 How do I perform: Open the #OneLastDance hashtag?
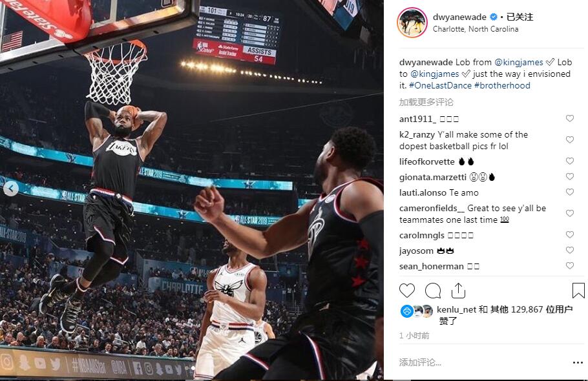click(x=440, y=85)
